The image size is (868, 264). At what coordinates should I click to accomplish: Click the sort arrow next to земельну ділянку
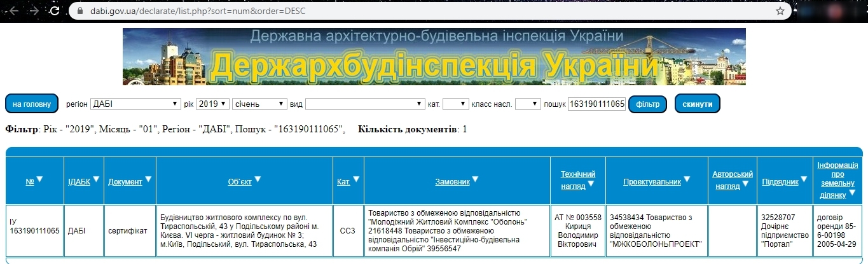click(852, 193)
